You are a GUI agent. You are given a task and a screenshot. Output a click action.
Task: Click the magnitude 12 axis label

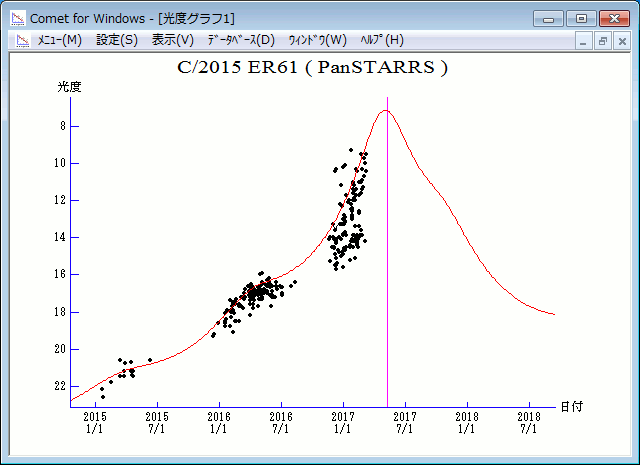click(60, 200)
